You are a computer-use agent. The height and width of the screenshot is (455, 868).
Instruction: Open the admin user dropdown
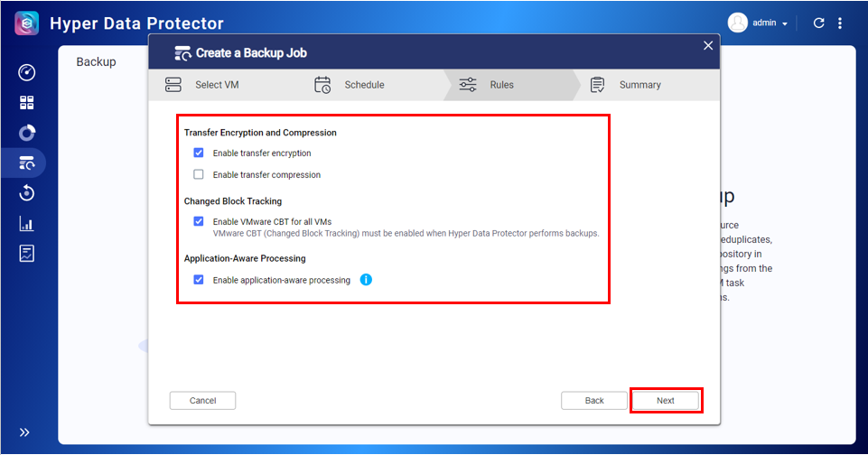760,23
